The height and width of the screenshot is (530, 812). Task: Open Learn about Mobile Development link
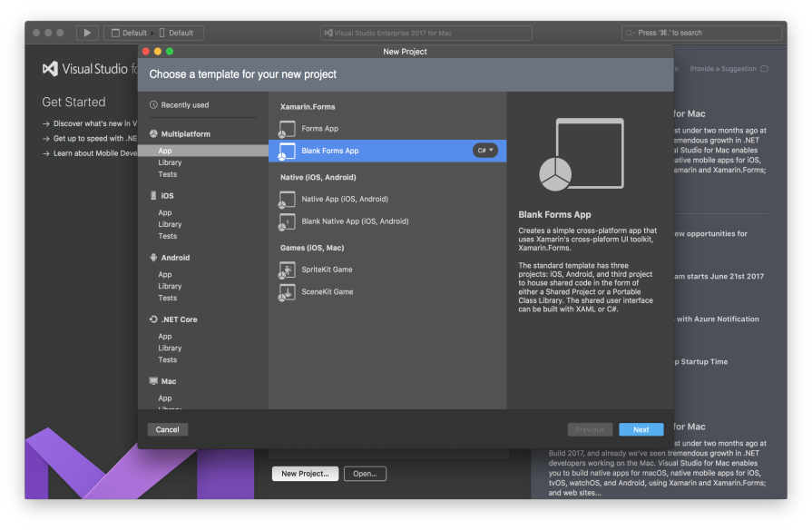pyautogui.click(x=90, y=153)
